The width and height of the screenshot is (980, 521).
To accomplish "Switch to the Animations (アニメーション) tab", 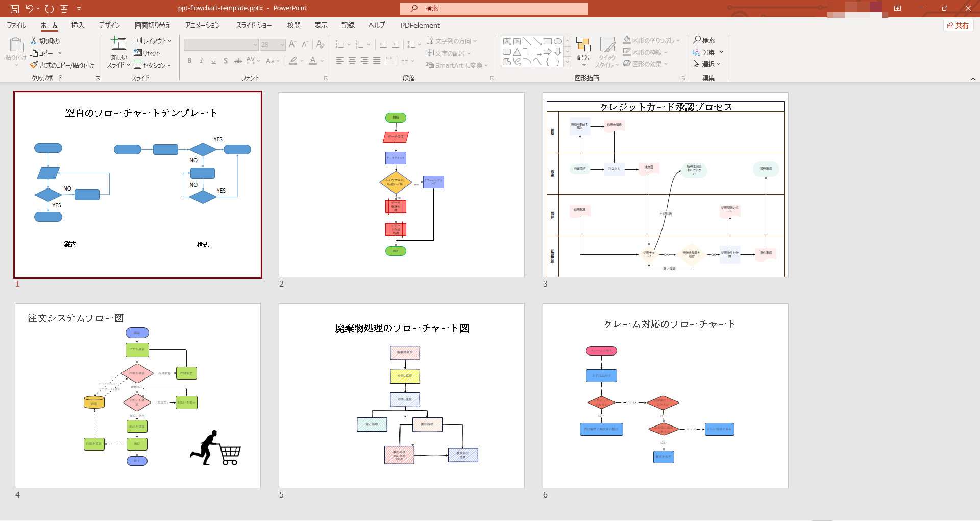I will (202, 25).
